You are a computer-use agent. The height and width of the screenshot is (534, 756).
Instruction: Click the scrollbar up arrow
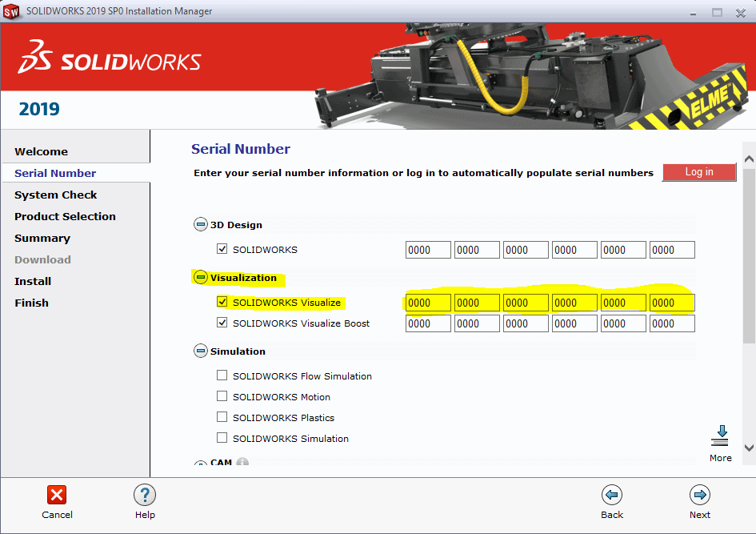(749, 159)
